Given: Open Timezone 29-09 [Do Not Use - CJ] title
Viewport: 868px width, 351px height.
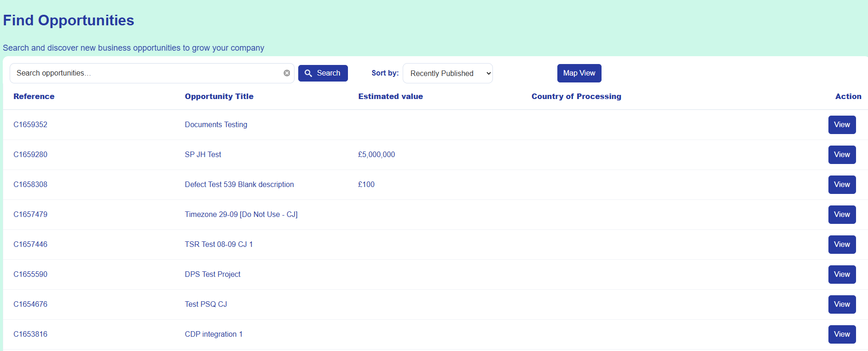Looking at the screenshot, I should 241,215.
